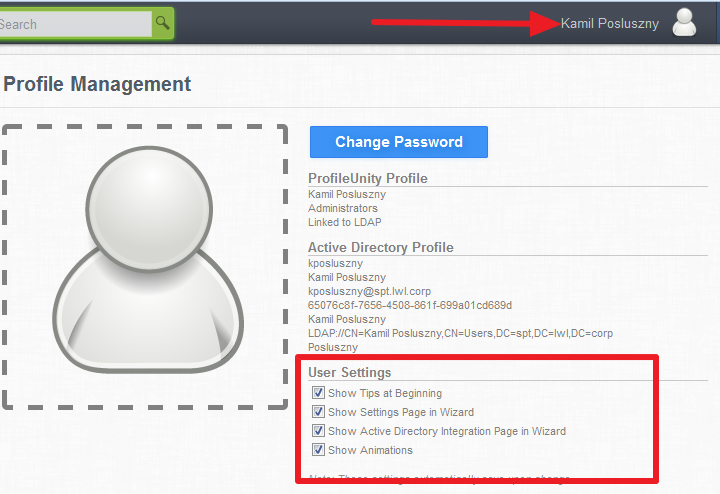
Task: Click the Active Directory Profile section heading
Action: 381,247
